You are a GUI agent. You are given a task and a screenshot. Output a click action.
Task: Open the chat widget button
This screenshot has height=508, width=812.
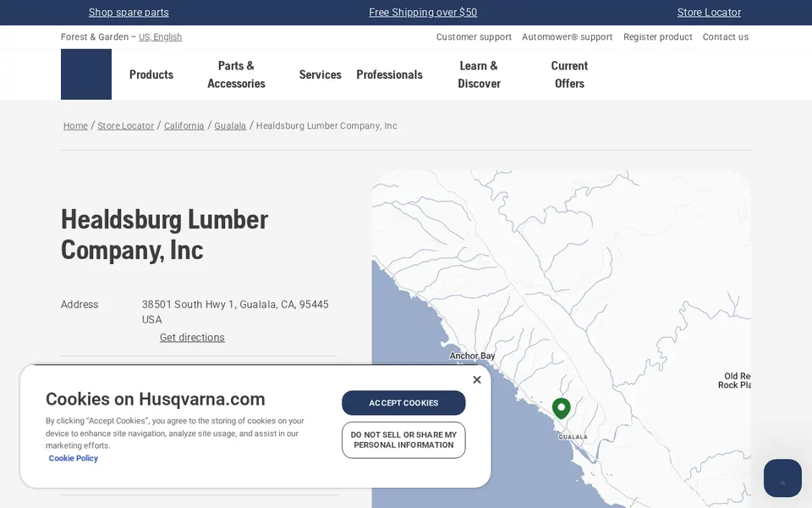782,478
